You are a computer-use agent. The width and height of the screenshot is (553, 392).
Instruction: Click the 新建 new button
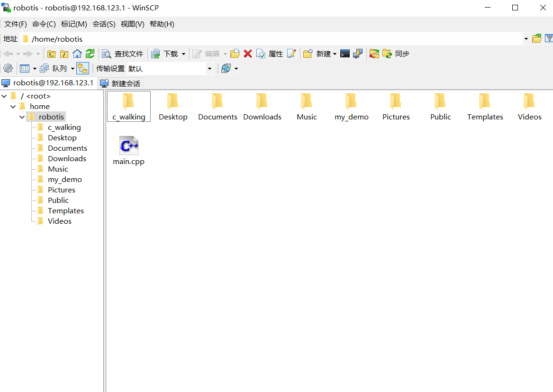(x=317, y=54)
